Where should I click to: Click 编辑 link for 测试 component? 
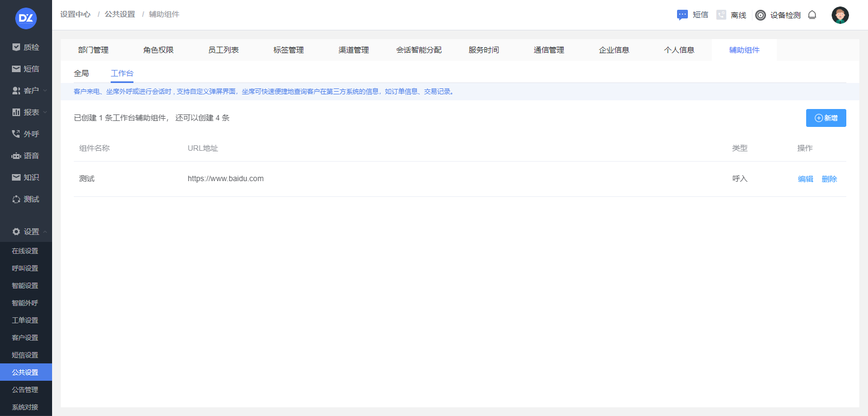[x=805, y=179]
